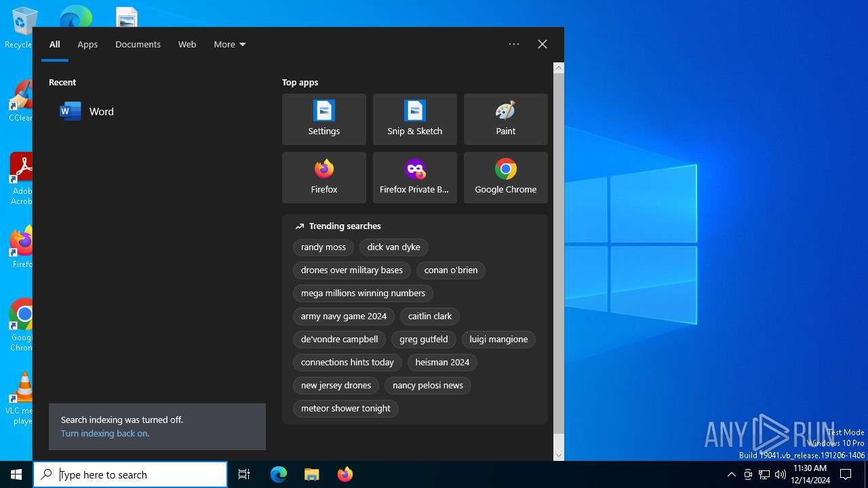The image size is (868, 488).
Task: Open Firefox Private Browsing tile
Action: coord(415,178)
